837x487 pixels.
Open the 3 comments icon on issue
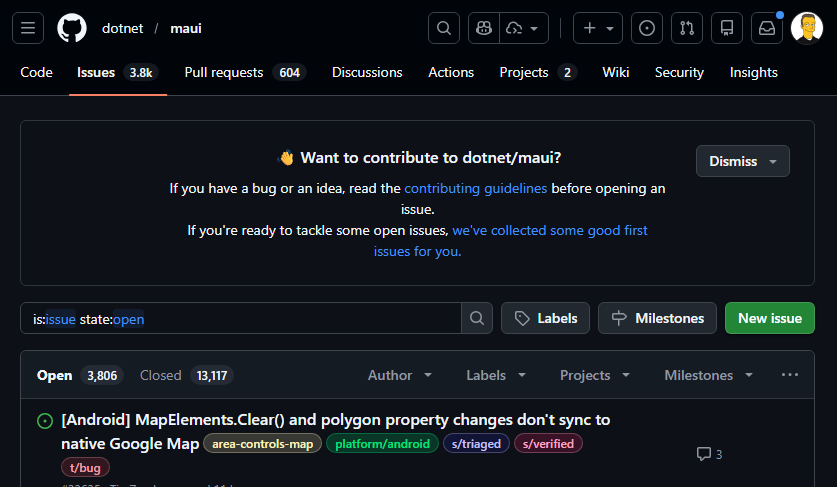(x=709, y=454)
